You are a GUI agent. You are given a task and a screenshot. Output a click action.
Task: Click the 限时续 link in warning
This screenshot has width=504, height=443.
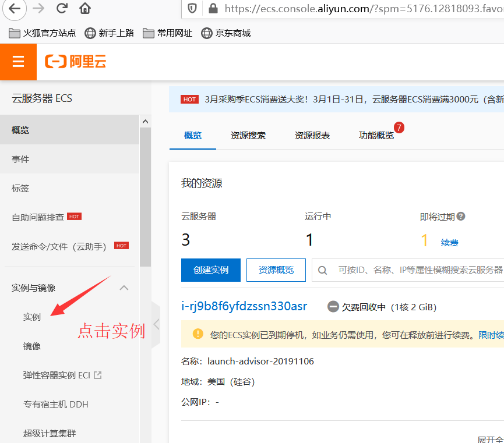(x=491, y=335)
